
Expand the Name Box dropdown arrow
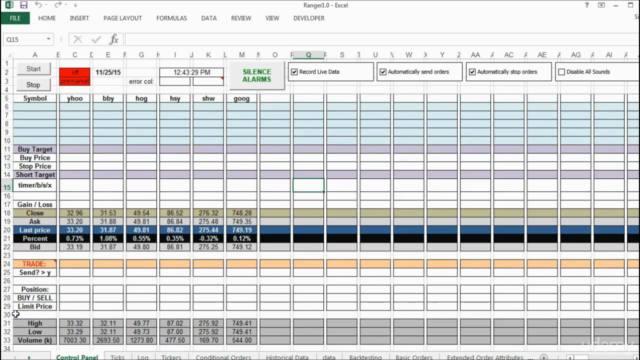tap(49, 39)
